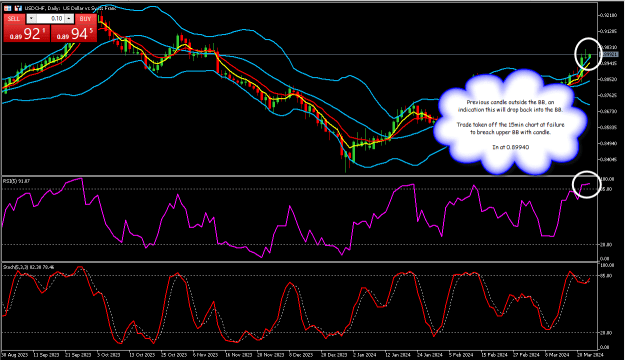The width and height of the screenshot is (625, 360).
Task: Click the 27 Feb 2024 date label
Action: click(x=525, y=354)
